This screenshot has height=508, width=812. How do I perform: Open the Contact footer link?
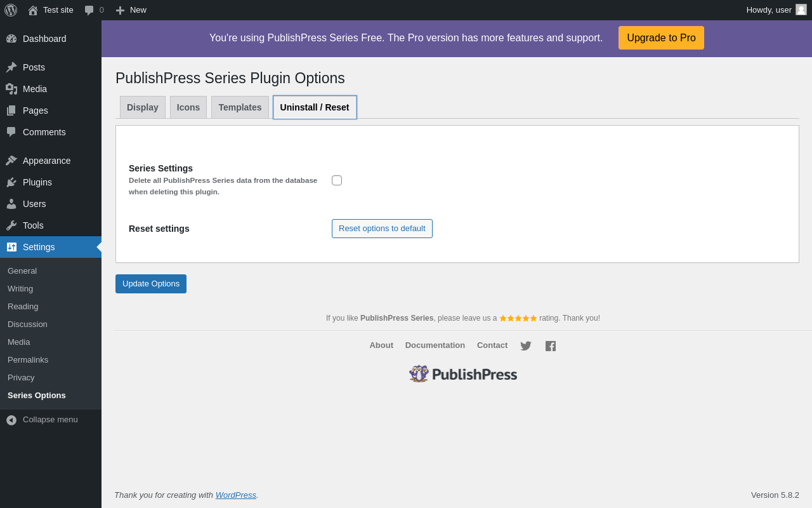point(492,345)
